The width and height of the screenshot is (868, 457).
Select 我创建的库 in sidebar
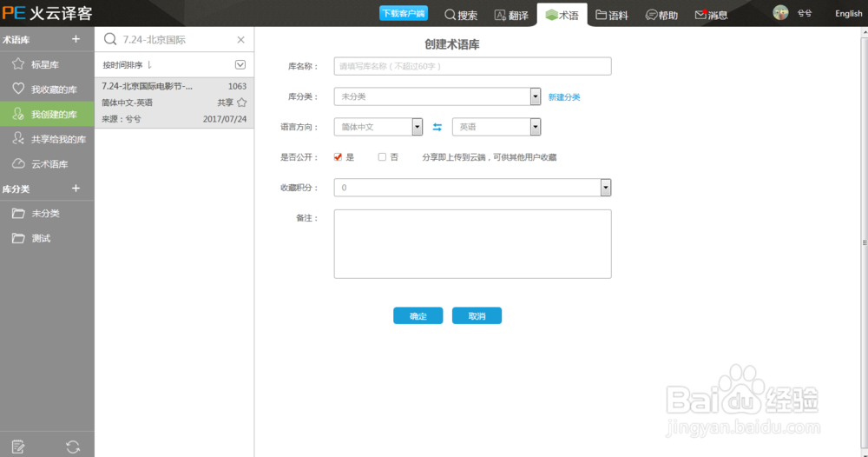(x=47, y=114)
